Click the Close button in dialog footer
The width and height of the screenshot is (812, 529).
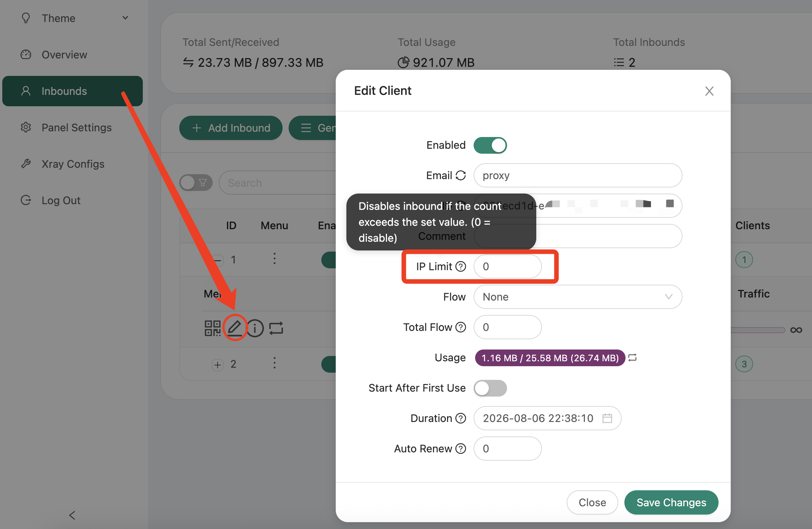(592, 502)
